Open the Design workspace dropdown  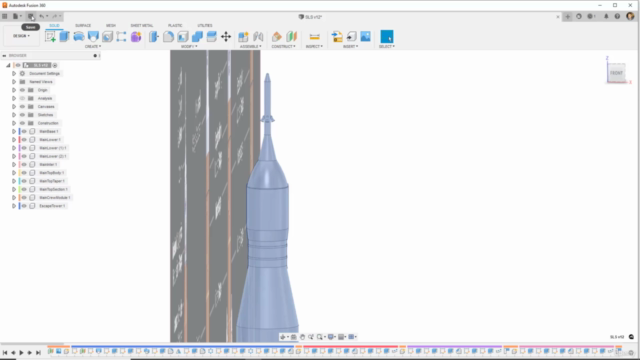(x=21, y=36)
